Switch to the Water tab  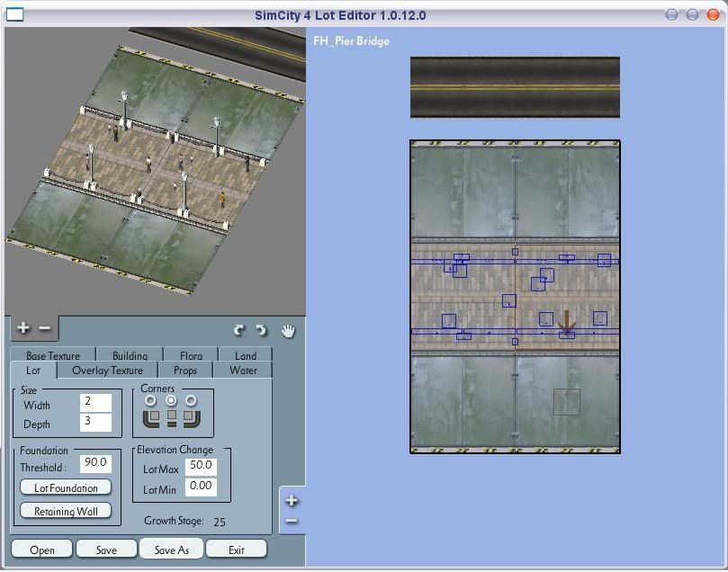pos(243,371)
